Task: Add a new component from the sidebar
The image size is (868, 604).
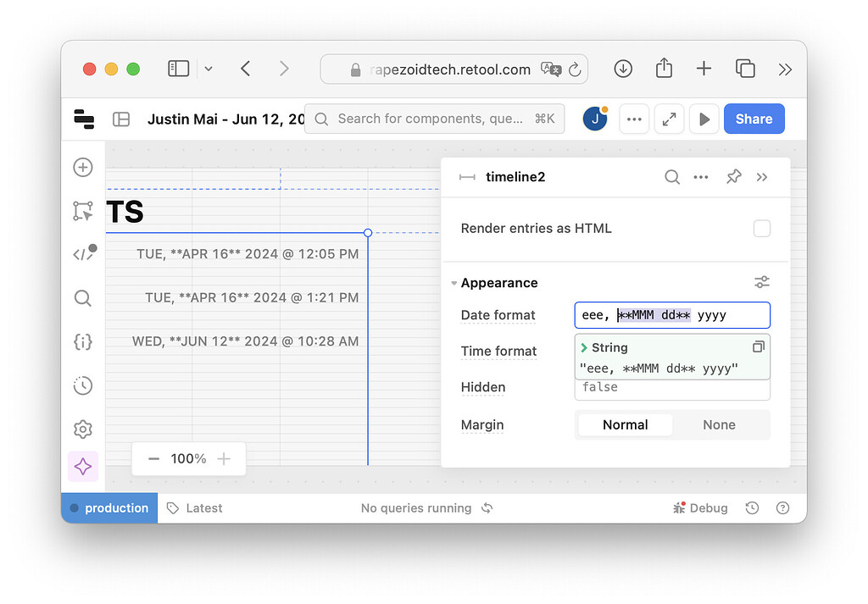Action: [82, 167]
